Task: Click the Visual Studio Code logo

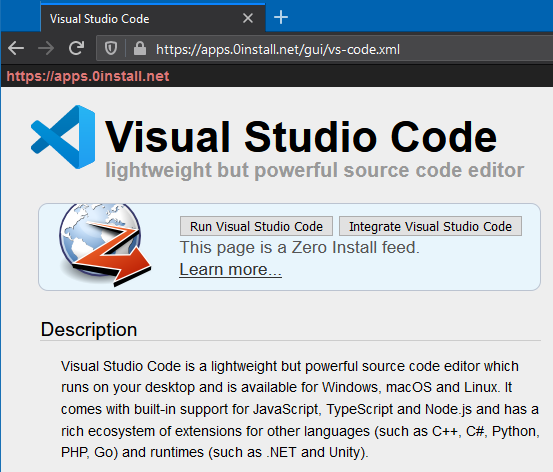Action: pyautogui.click(x=63, y=137)
